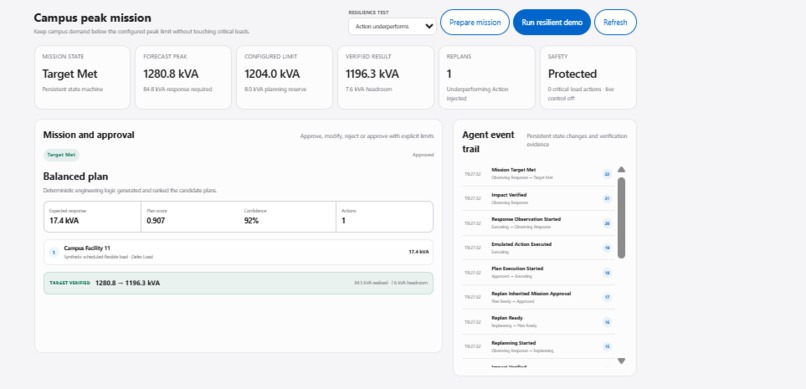
Task: Select the Replanning Started event
Action: tap(538, 346)
